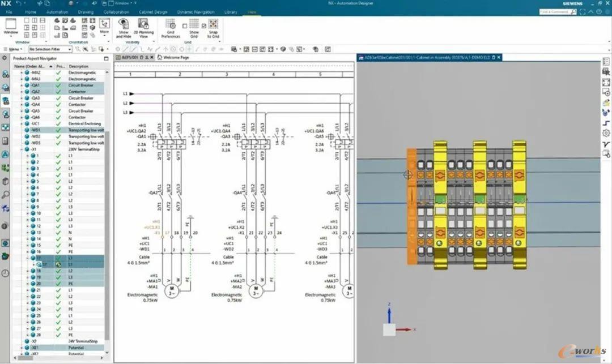Image resolution: width=612 pixels, height=364 pixels.
Task: Click the Undo arrow in the title bar
Action: [19, 3]
